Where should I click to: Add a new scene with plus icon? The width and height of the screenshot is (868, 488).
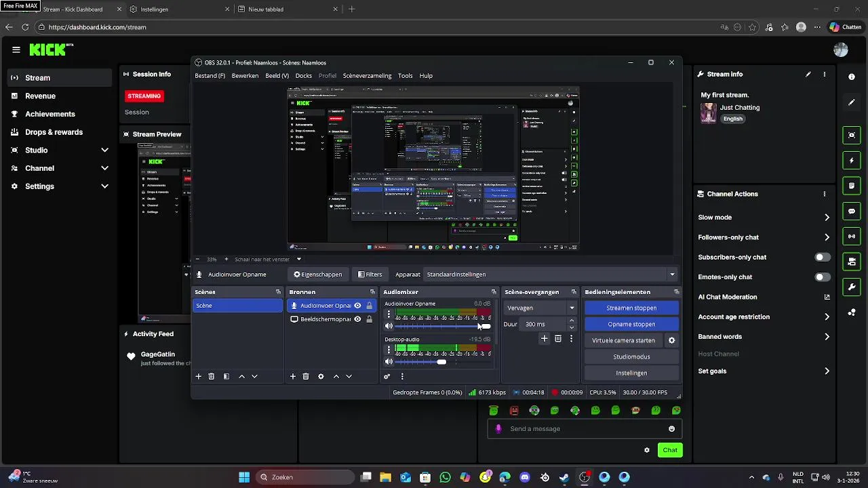click(198, 376)
